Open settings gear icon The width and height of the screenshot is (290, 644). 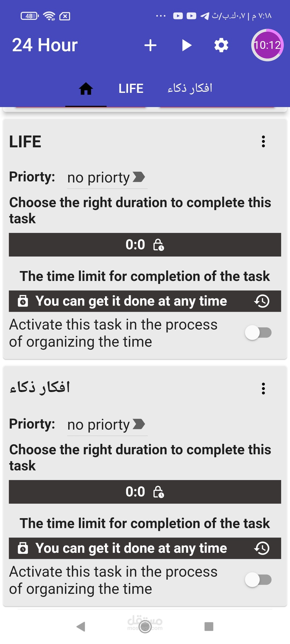(x=221, y=45)
